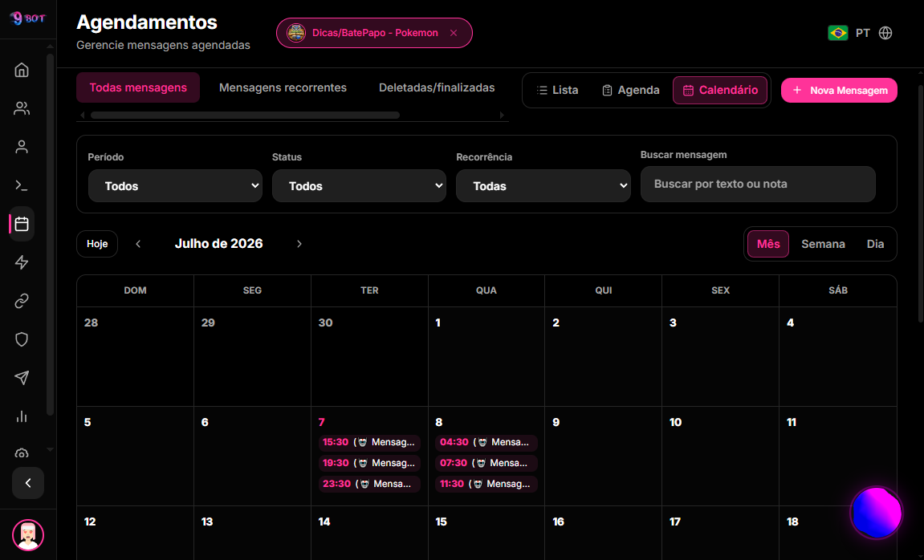
Task: Click the Hoje button
Action: click(x=97, y=244)
